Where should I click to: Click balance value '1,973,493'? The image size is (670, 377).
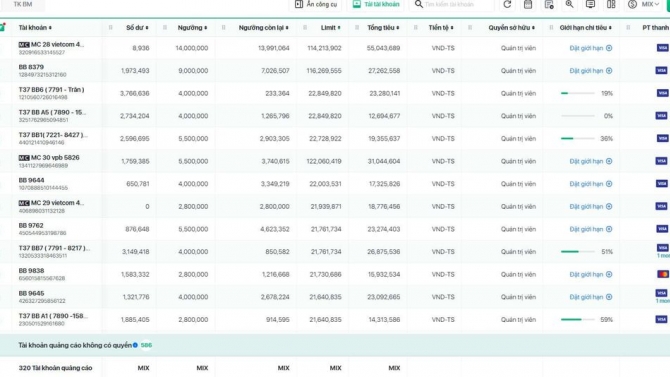coord(135,71)
